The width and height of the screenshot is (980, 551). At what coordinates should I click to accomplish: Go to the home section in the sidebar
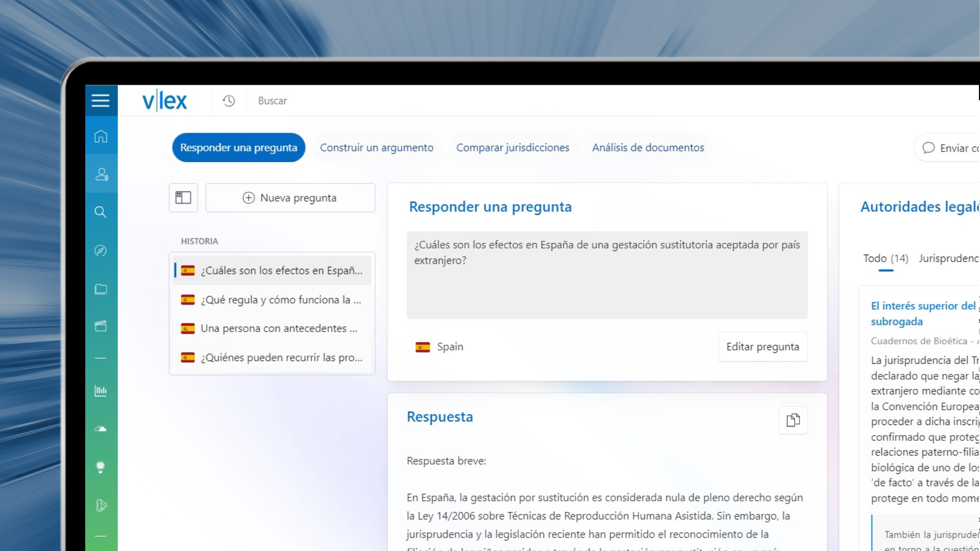[x=101, y=136]
